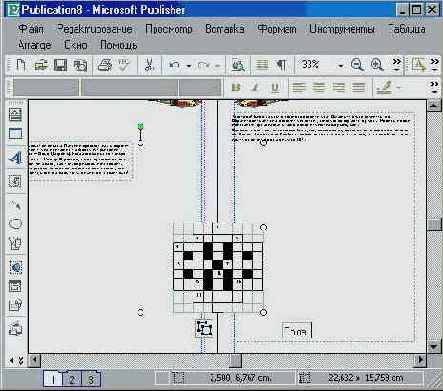Select the Oval shape tool

pyautogui.click(x=15, y=224)
